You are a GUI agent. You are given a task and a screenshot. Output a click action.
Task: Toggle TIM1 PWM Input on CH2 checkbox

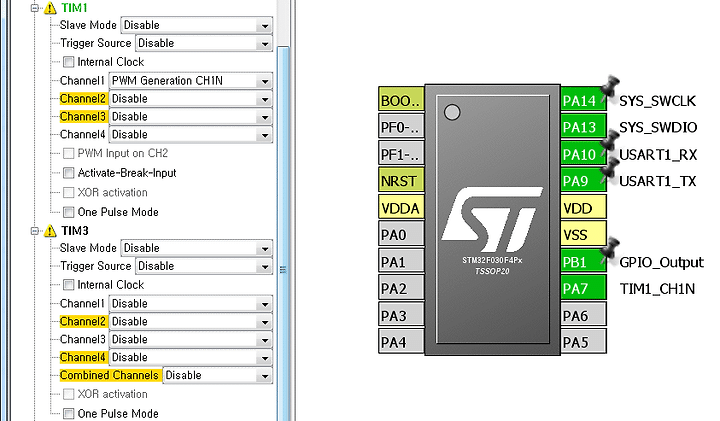pyautogui.click(x=68, y=153)
